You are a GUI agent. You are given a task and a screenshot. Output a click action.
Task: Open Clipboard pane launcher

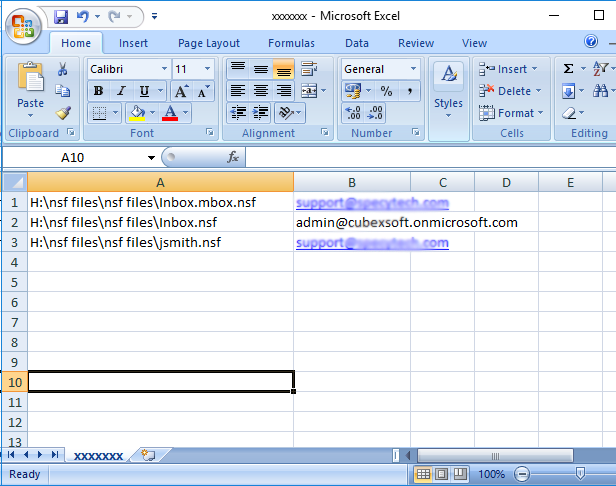(x=71, y=132)
